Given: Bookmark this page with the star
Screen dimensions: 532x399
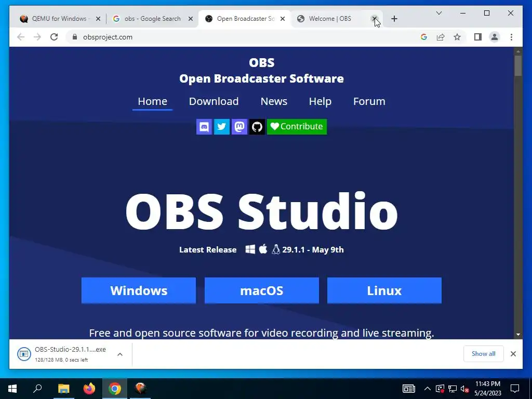Looking at the screenshot, I should 457,37.
